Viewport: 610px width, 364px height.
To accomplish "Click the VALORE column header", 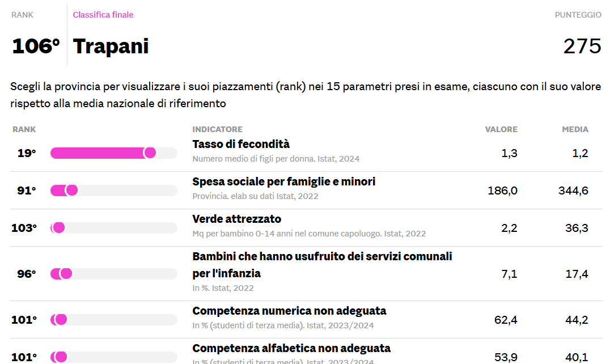I will [501, 129].
